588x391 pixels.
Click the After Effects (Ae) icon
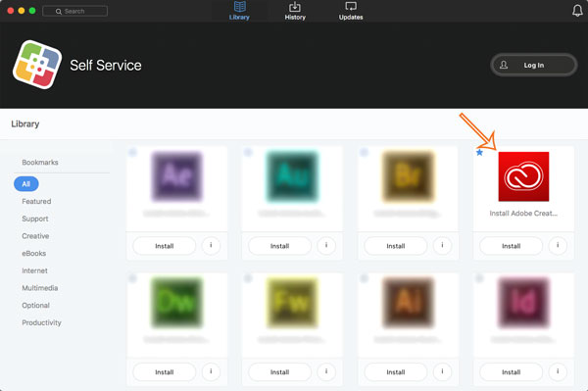tap(177, 176)
